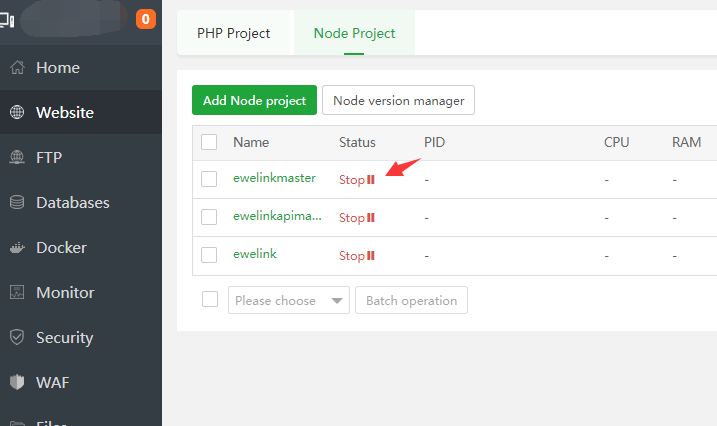The height and width of the screenshot is (426, 717).
Task: Check the ewelinkmaster row checkbox
Action: 209,179
